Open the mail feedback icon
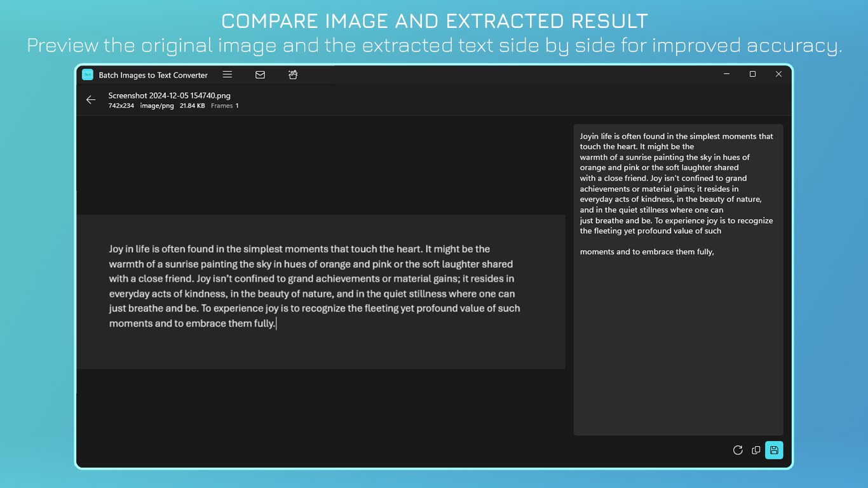This screenshot has height=488, width=868. pyautogui.click(x=260, y=74)
